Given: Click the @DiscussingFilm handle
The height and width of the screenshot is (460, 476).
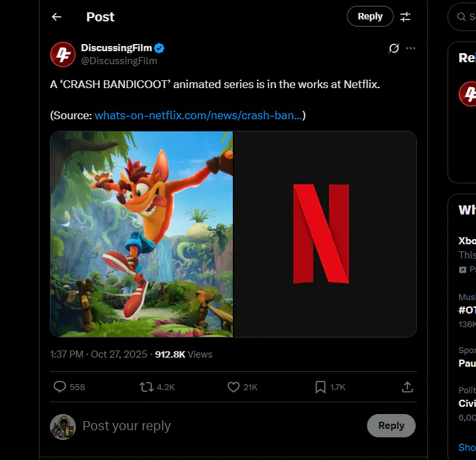Looking at the screenshot, I should pyautogui.click(x=119, y=61).
